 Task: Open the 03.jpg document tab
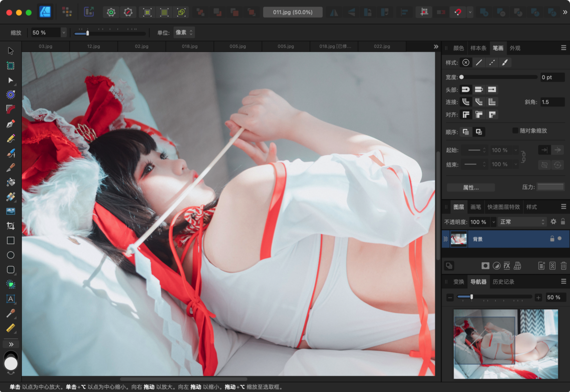tap(46, 47)
